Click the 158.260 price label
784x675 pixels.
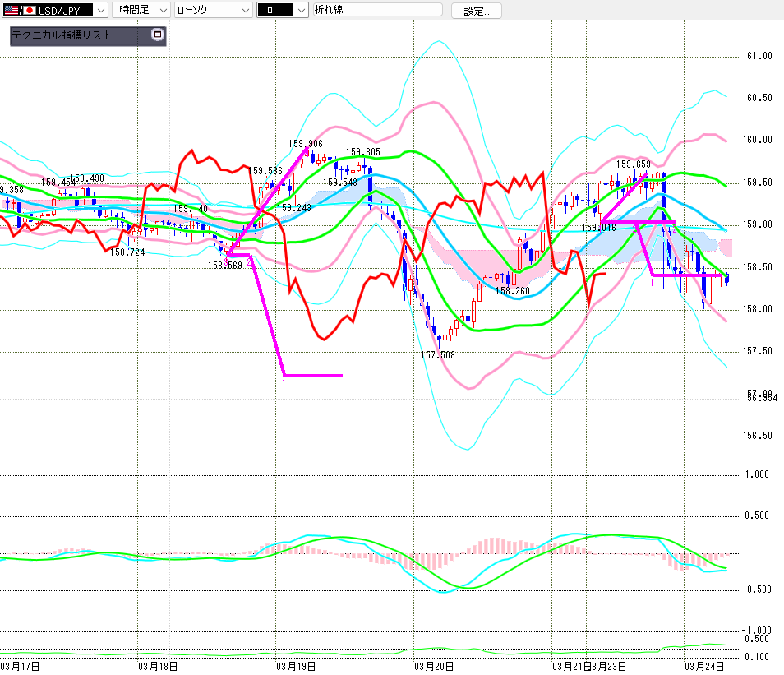[512, 290]
